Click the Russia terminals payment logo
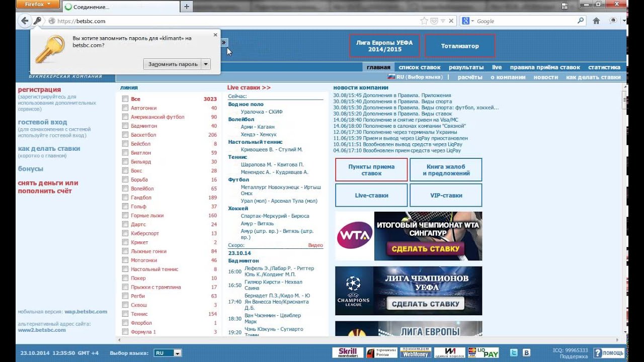644x362 pixels. point(381,353)
